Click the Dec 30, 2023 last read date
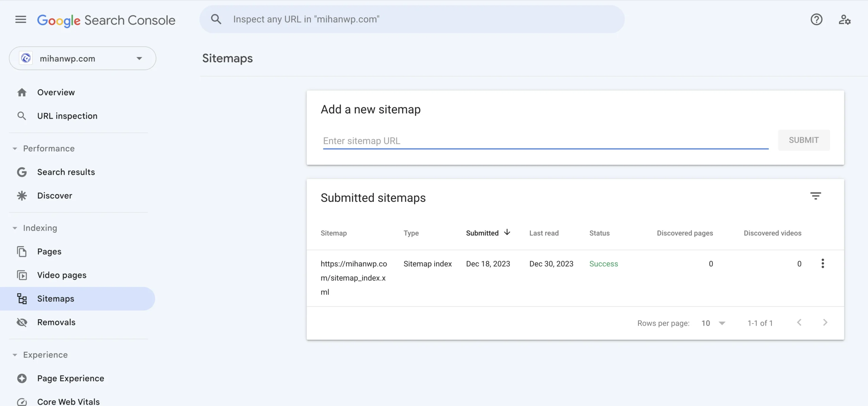Screen dimensions: 868x406 point(551,264)
